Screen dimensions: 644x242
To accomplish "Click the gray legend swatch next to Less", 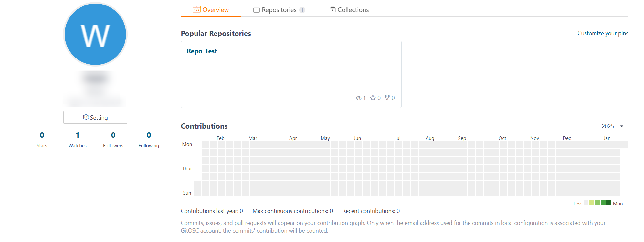I will 586,203.
